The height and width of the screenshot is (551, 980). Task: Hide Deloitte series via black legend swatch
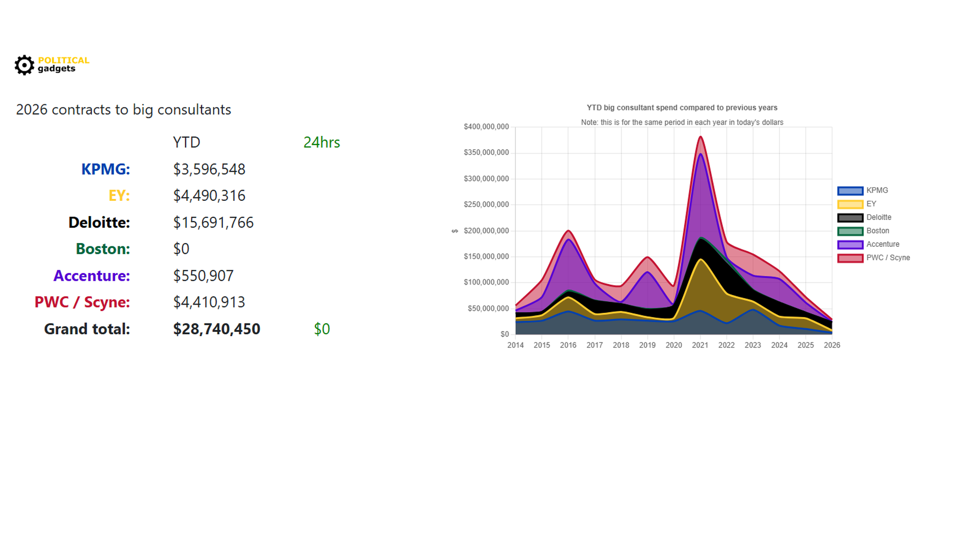click(x=850, y=218)
